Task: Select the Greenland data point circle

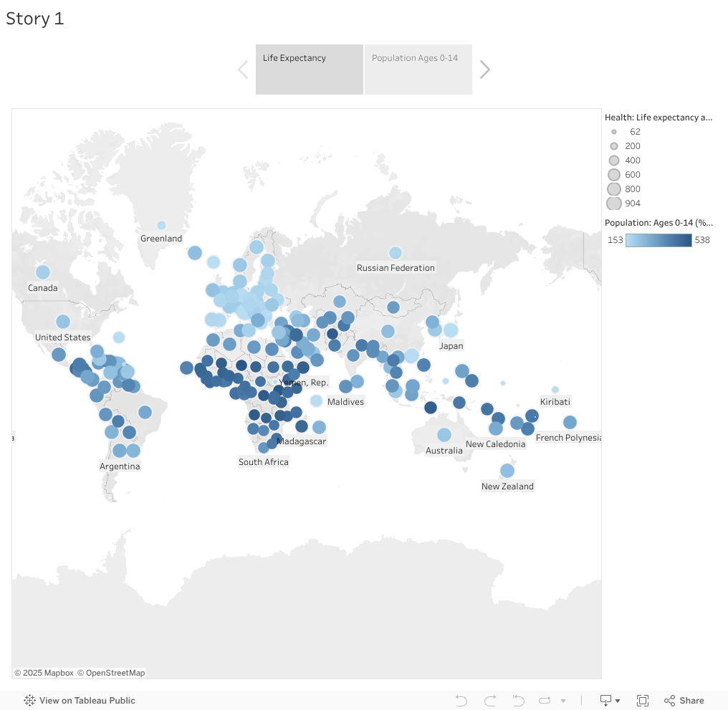Action: pyautogui.click(x=161, y=225)
